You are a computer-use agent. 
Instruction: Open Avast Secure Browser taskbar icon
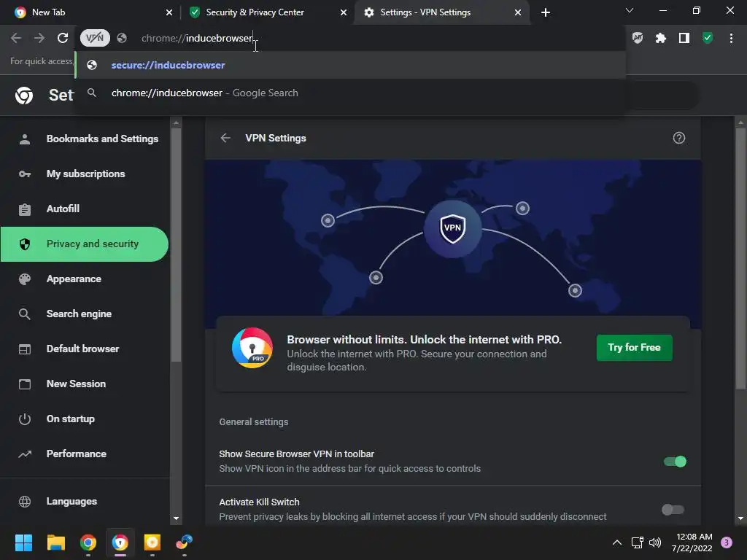pos(120,542)
